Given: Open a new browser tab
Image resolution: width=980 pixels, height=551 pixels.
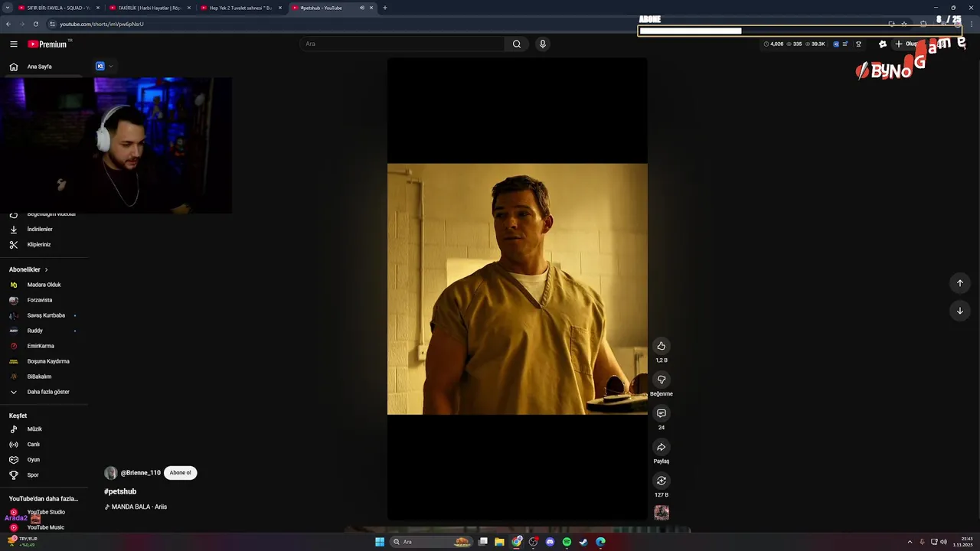Looking at the screenshot, I should [384, 8].
